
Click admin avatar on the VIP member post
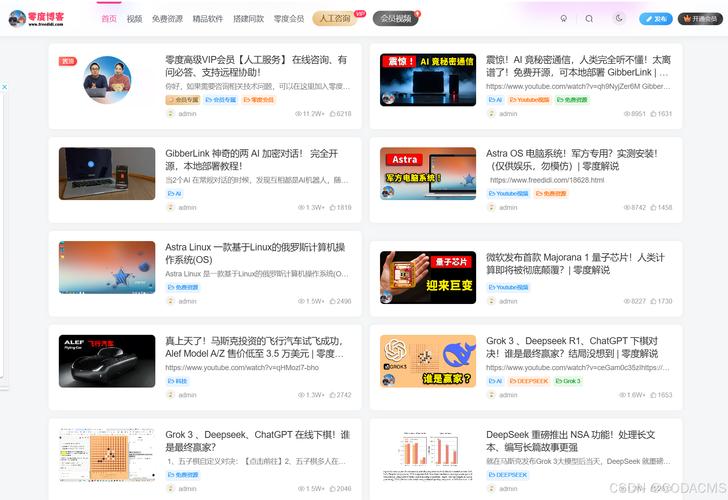tap(170, 114)
